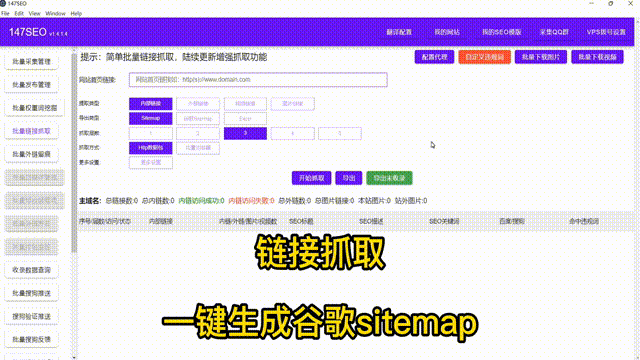Open the File menu

pos(5,13)
